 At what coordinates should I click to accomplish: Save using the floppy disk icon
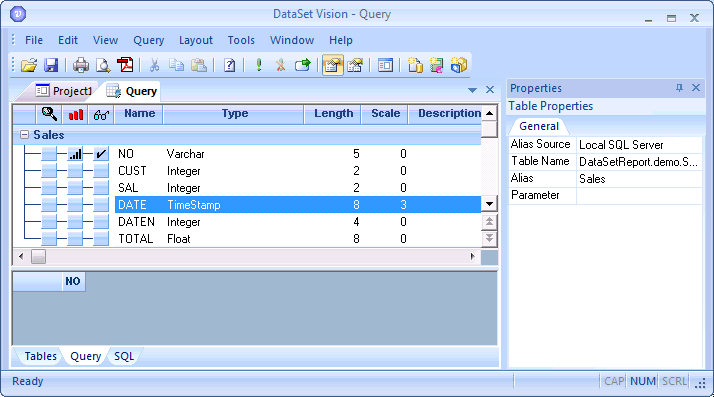pyautogui.click(x=51, y=65)
